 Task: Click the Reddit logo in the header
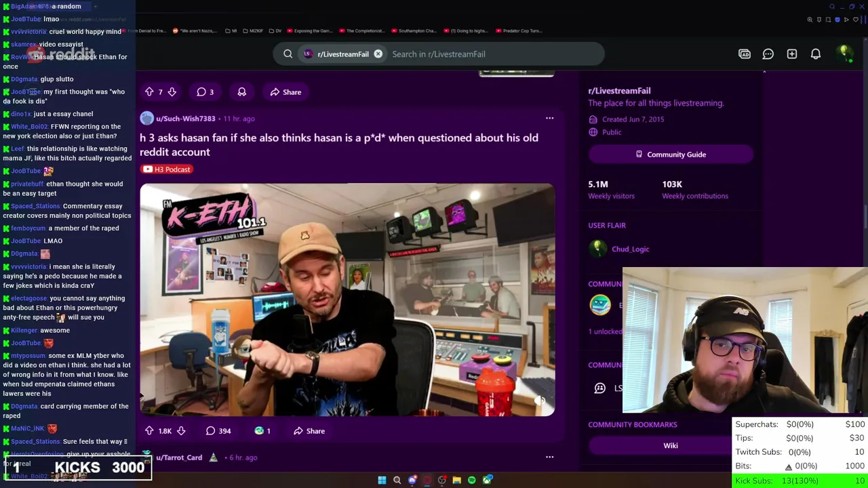coord(60,54)
